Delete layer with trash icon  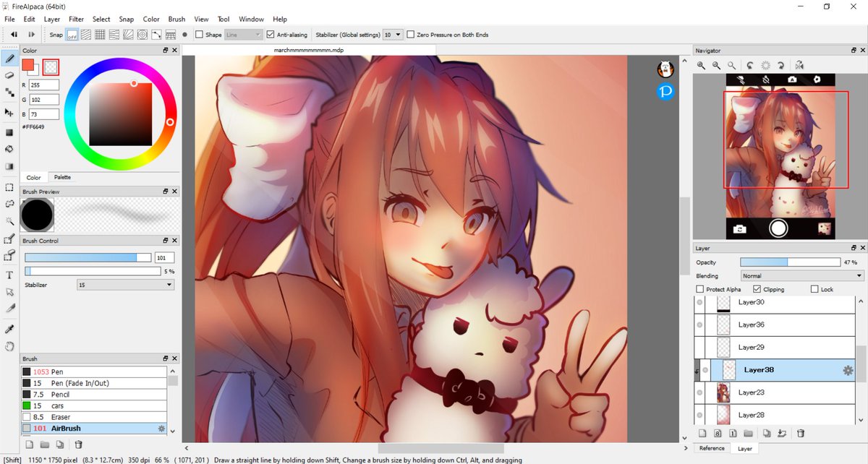tap(800, 434)
